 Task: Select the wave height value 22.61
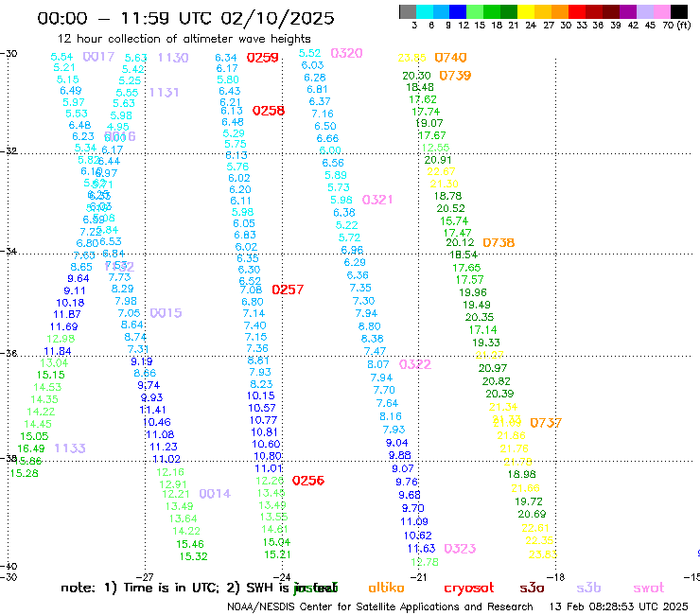click(x=535, y=528)
